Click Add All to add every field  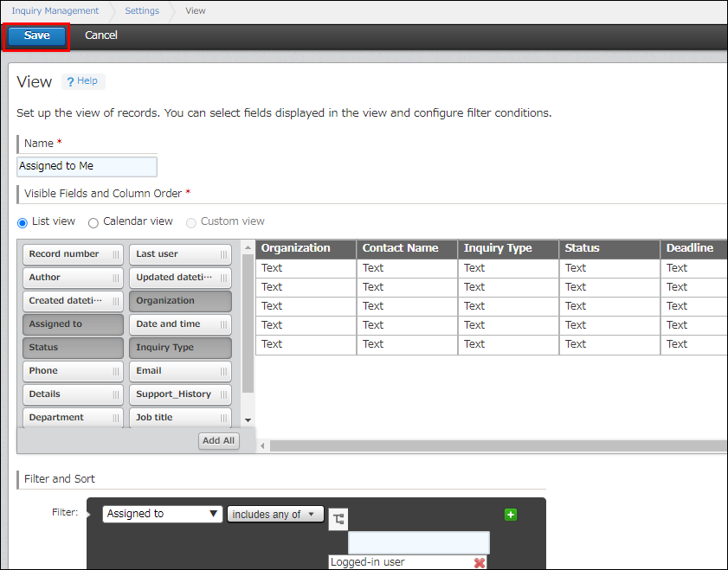(x=218, y=440)
